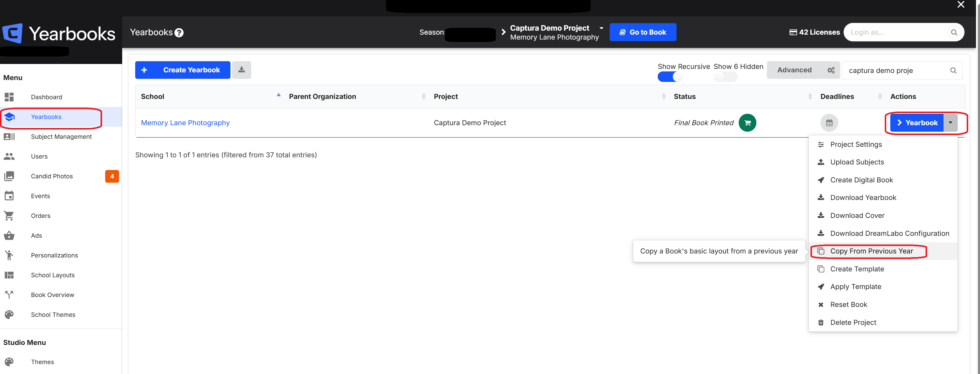Open the Yearbook button dropdown caret
980x374 pixels.
coord(950,122)
